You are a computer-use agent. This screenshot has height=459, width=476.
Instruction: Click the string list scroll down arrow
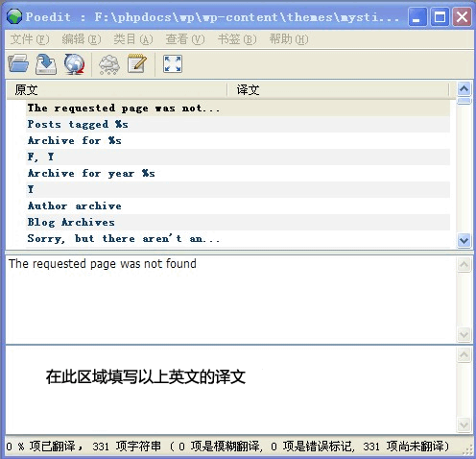coord(464,240)
